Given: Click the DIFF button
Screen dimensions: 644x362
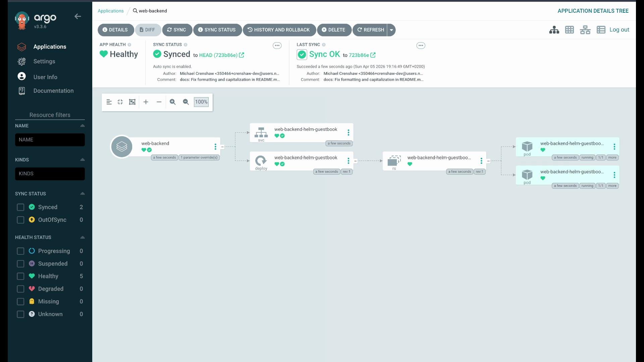Looking at the screenshot, I should point(148,30).
